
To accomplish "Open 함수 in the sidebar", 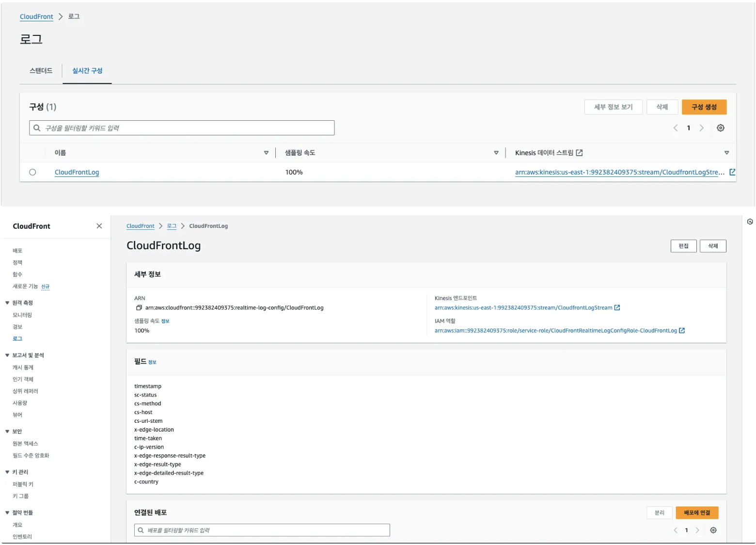I will click(x=17, y=274).
